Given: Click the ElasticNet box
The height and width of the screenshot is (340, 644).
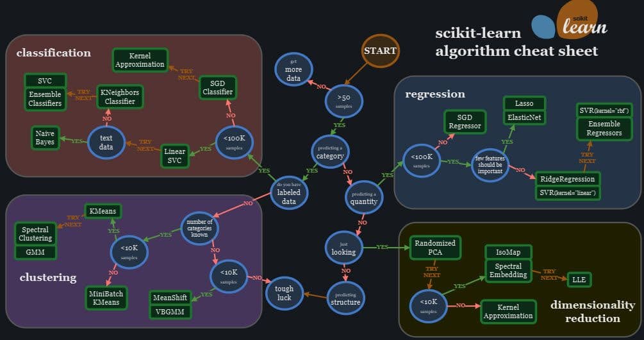Looking at the screenshot, I should (x=524, y=117).
